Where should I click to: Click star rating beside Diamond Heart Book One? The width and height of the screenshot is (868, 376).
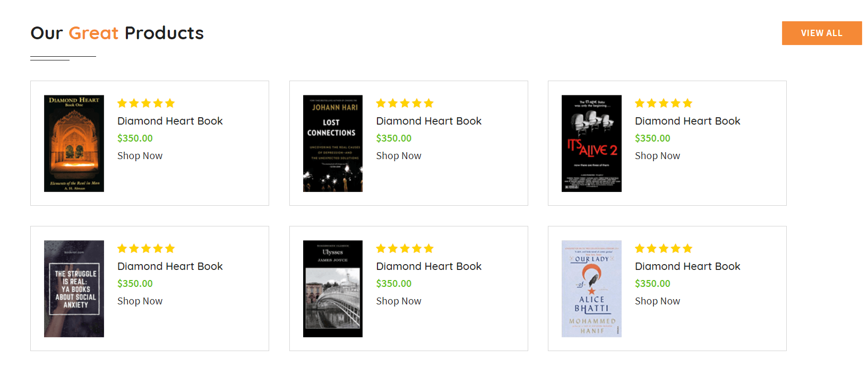(x=146, y=103)
